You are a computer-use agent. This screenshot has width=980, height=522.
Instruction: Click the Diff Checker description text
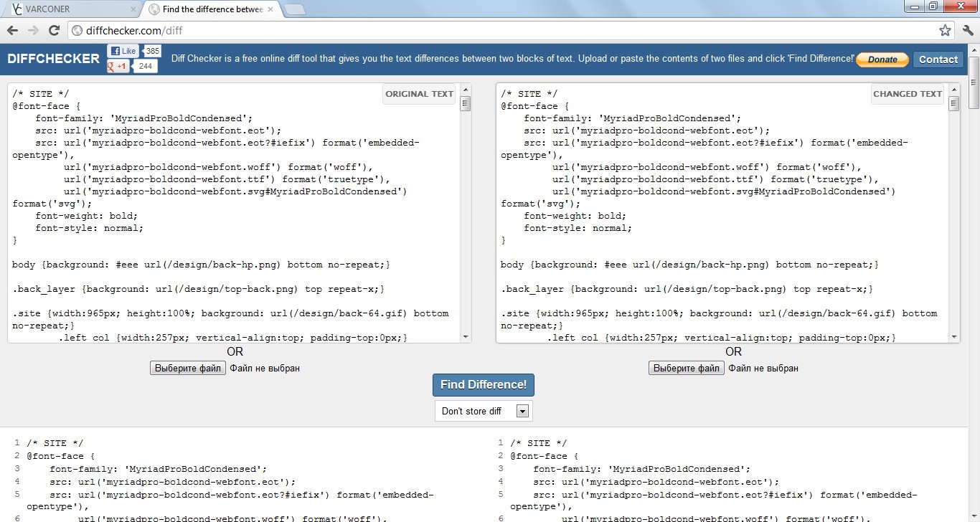(512, 59)
